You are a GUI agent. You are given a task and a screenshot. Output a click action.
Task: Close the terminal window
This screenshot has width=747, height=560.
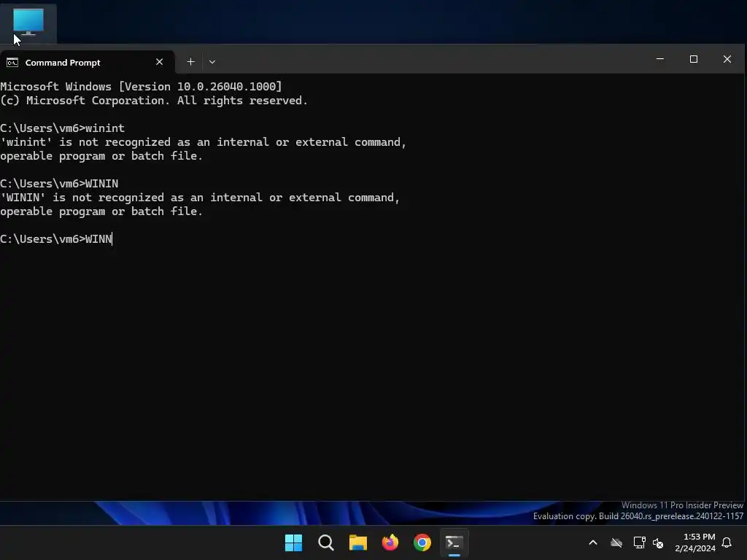727,59
